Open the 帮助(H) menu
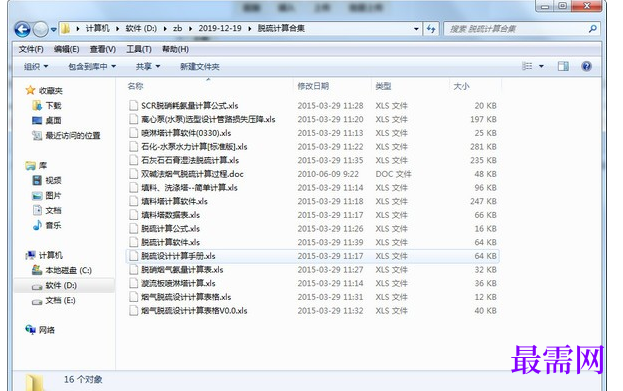The image size is (623, 391). point(175,49)
